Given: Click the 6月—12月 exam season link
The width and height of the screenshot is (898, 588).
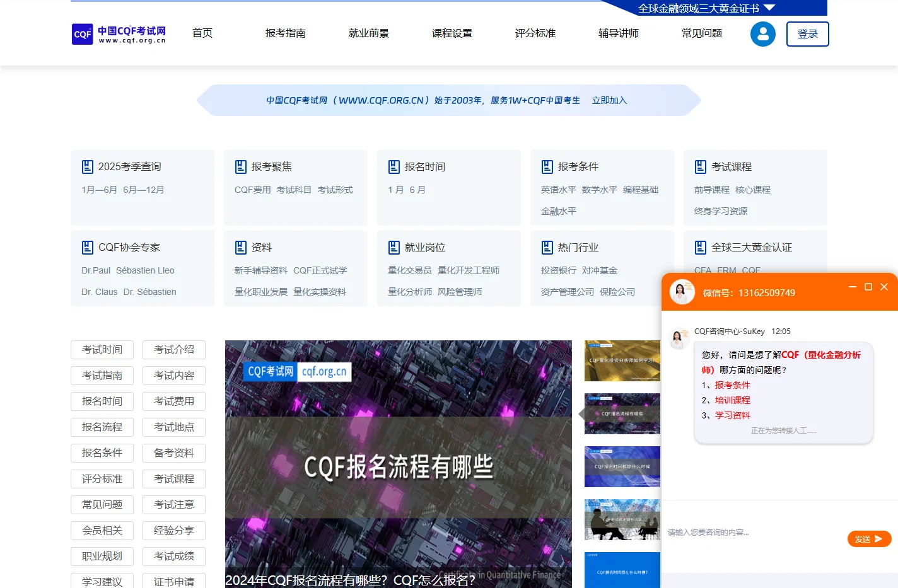Looking at the screenshot, I should pyautogui.click(x=144, y=190).
